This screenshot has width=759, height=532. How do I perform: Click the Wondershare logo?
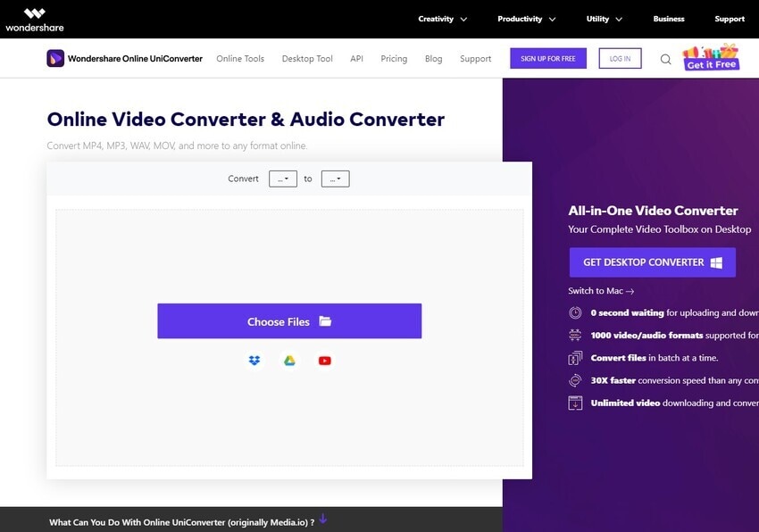pyautogui.click(x=34, y=20)
